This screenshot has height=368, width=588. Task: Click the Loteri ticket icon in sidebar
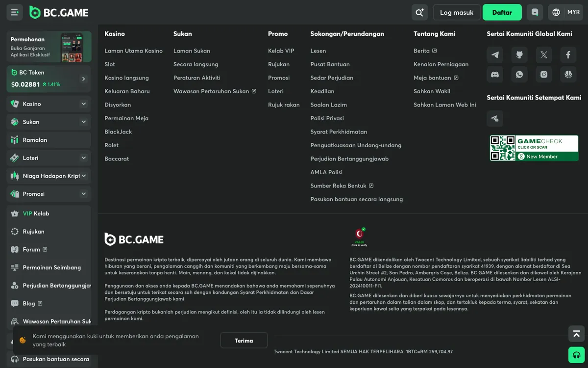[15, 158]
